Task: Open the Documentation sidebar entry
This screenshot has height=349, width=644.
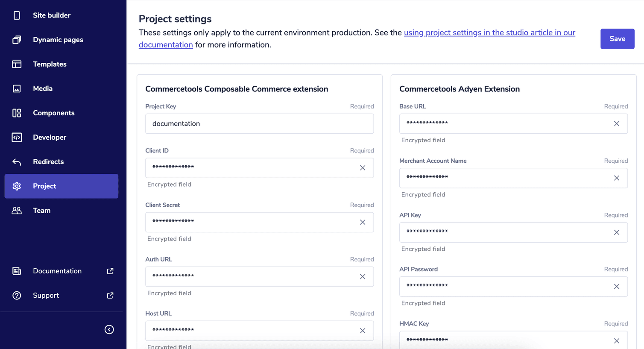Action: point(57,271)
